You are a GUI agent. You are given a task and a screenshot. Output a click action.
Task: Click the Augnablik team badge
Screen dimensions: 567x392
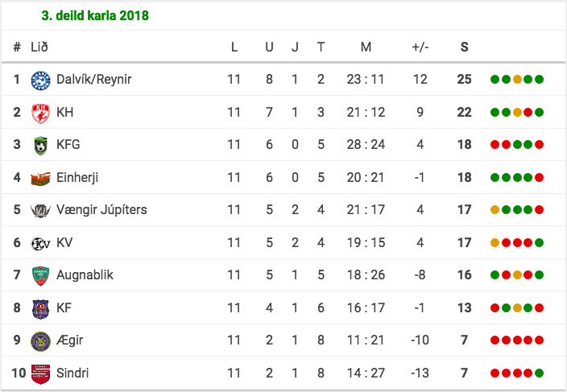click(40, 275)
